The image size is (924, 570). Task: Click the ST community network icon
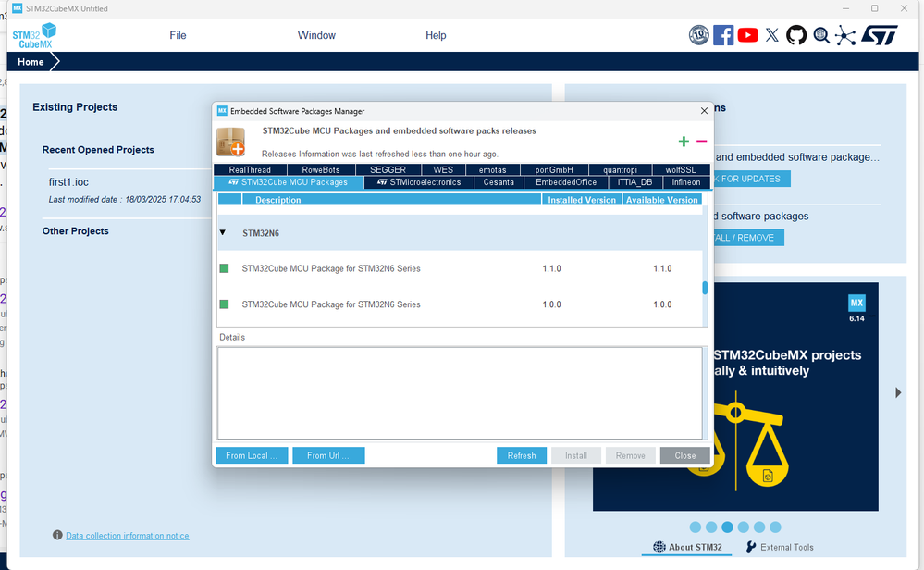point(845,35)
